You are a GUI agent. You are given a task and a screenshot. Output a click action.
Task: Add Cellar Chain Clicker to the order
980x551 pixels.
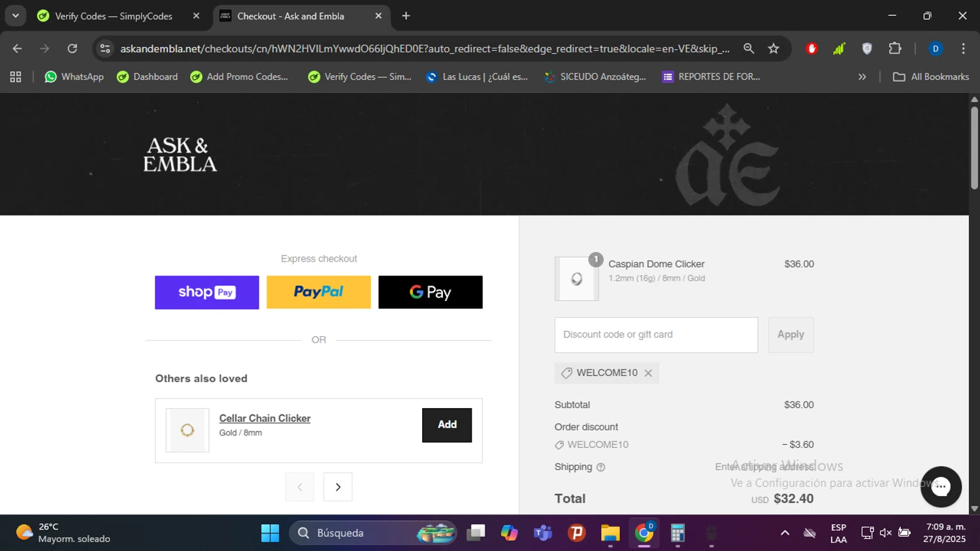(x=447, y=425)
